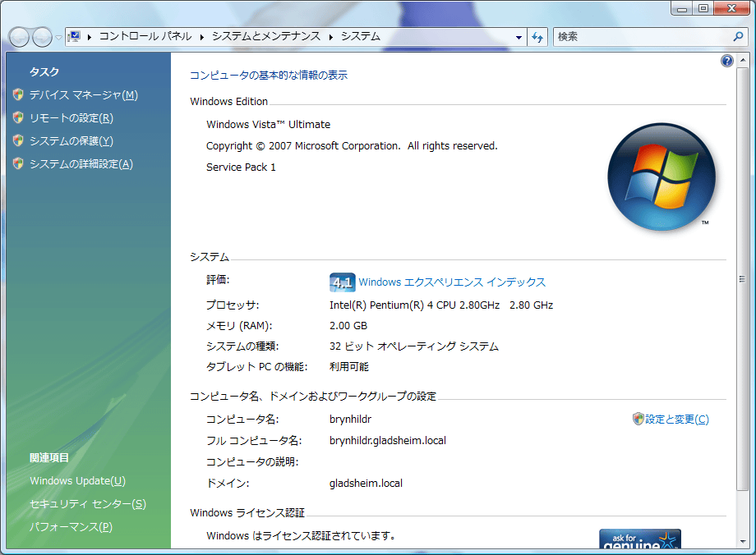Focus the 検索 search input field
The height and width of the screenshot is (555, 756).
coord(641,37)
